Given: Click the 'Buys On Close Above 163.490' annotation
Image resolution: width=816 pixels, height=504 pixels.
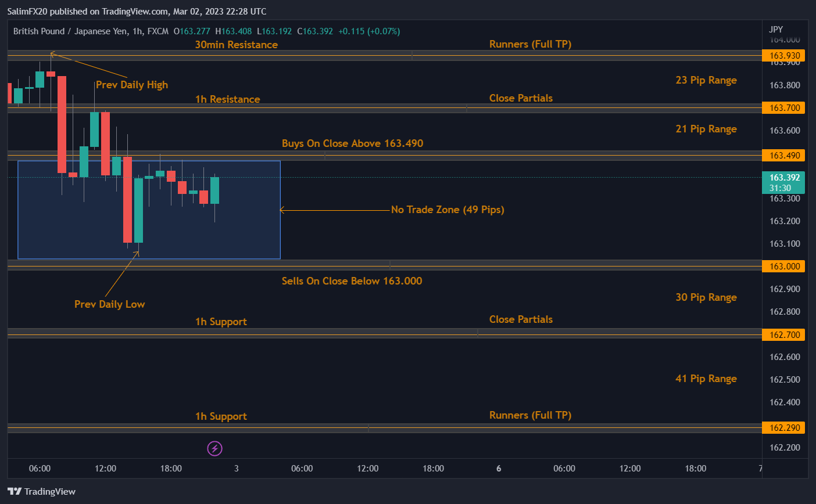Looking at the screenshot, I should click(352, 143).
